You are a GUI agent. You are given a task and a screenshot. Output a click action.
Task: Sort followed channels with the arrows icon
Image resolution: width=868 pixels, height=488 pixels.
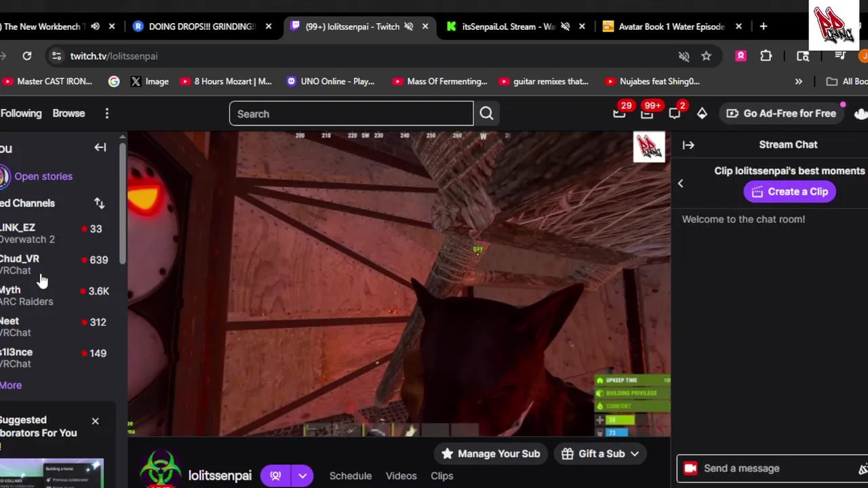pos(99,203)
